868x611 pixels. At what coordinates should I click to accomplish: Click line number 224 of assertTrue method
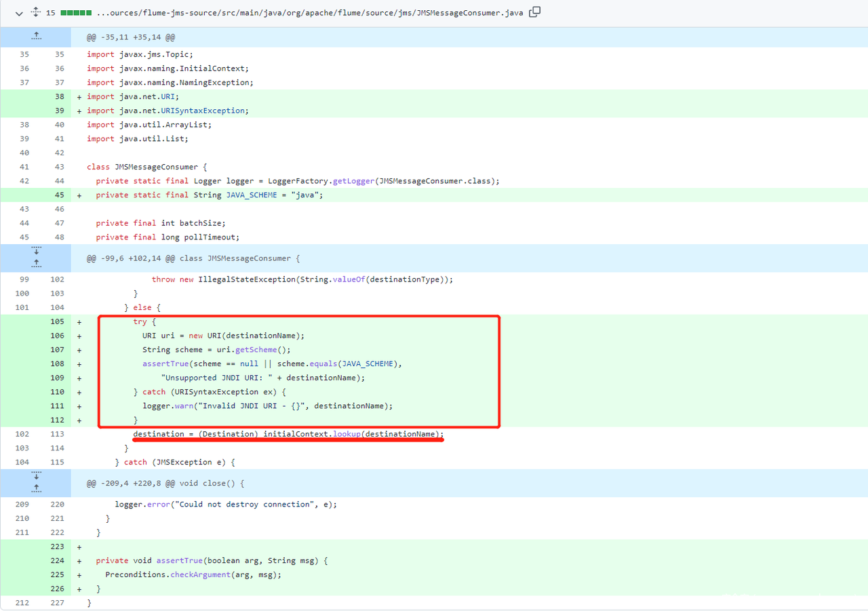(57, 561)
